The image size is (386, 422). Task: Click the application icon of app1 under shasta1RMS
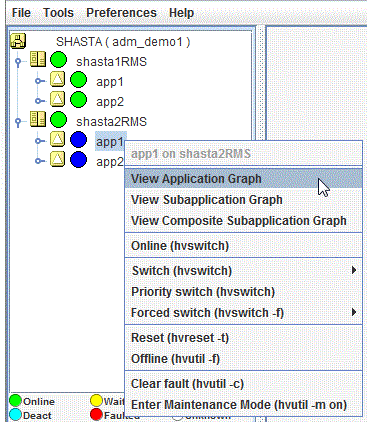58,80
